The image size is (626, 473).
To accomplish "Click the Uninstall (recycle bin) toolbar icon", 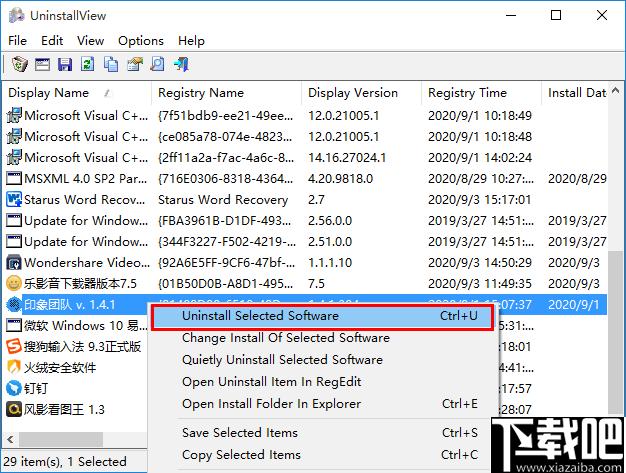I will click(x=18, y=65).
